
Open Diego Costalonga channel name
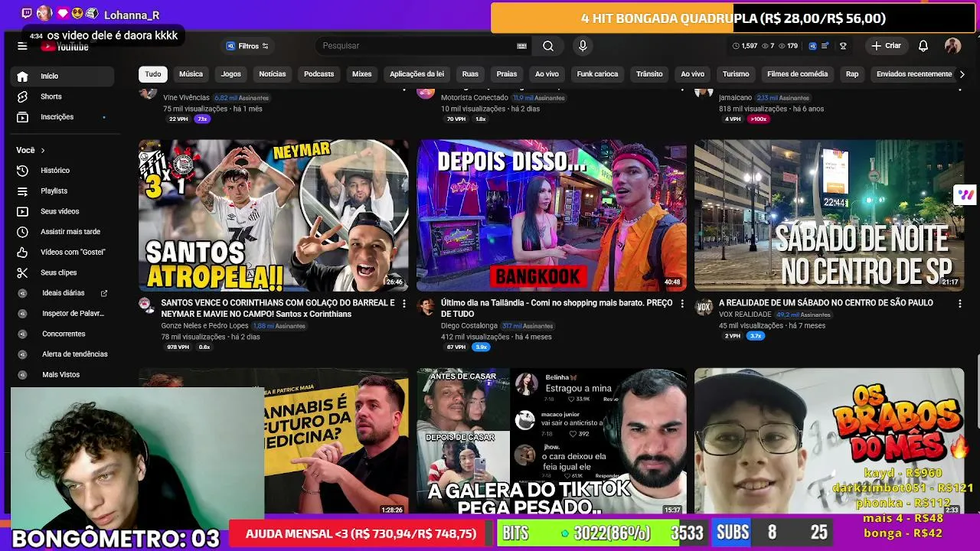(469, 326)
